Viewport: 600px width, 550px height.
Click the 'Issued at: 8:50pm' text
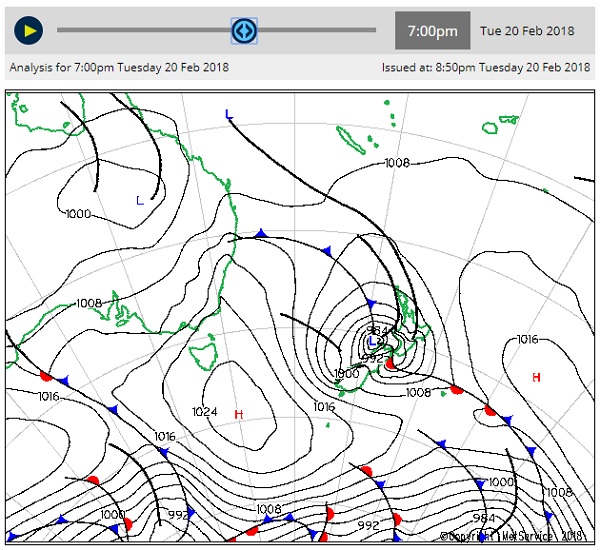(485, 68)
